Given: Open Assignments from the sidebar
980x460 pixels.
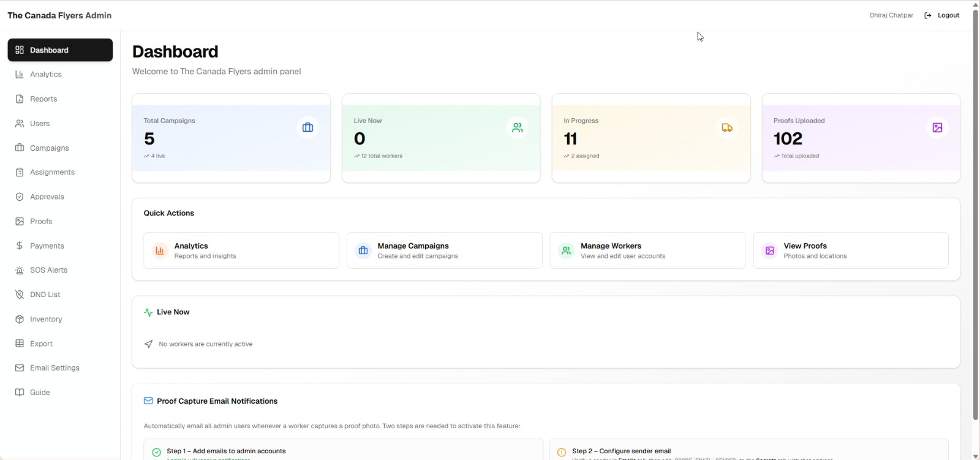Looking at the screenshot, I should [60, 173].
